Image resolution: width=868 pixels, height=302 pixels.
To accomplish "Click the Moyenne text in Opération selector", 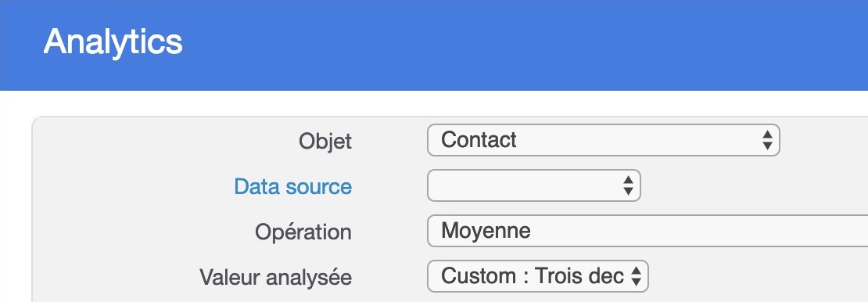I will click(486, 231).
